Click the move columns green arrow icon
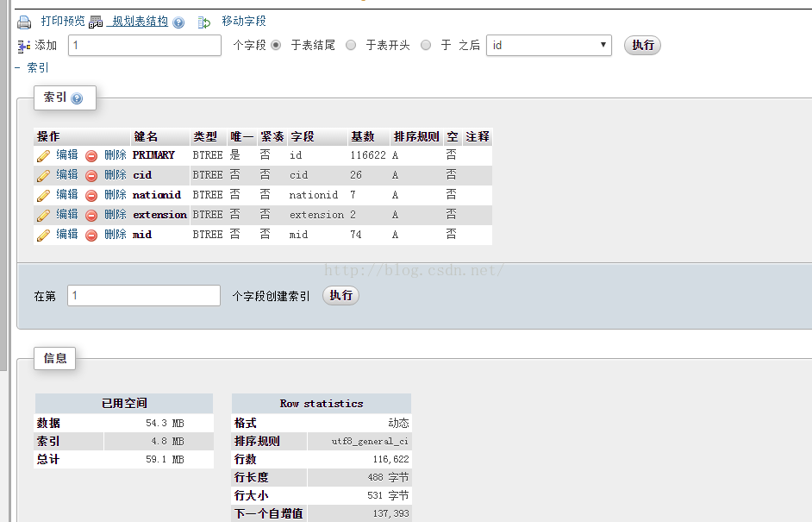 click(x=204, y=22)
